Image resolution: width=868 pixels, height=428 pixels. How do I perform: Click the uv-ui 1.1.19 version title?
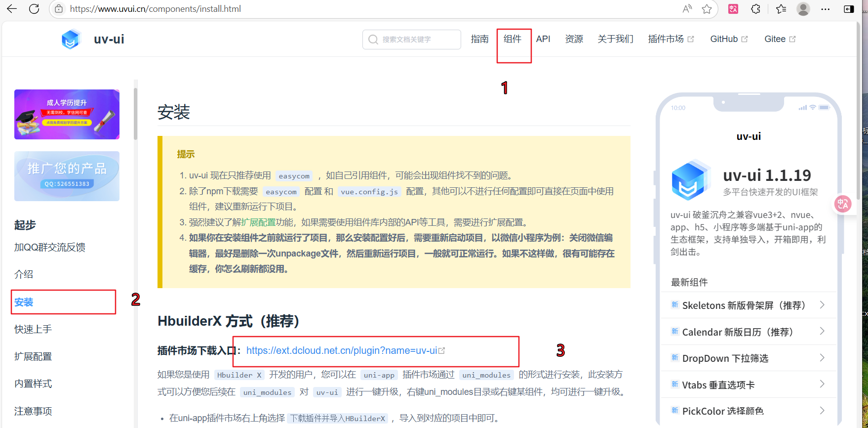tap(767, 175)
